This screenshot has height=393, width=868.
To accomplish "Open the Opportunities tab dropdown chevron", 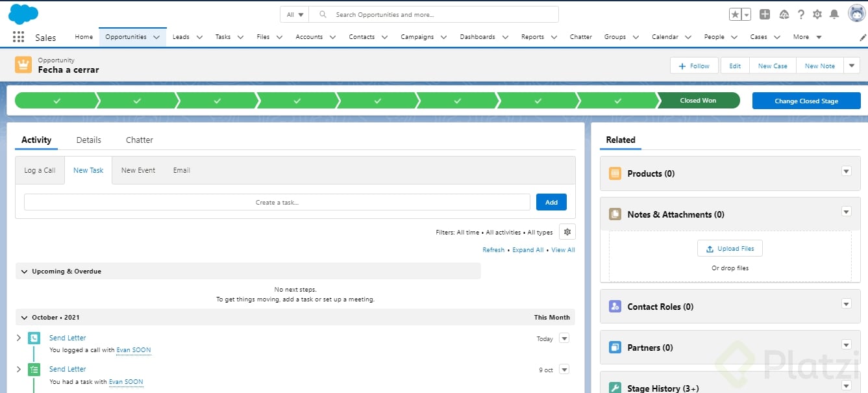I will tap(156, 37).
